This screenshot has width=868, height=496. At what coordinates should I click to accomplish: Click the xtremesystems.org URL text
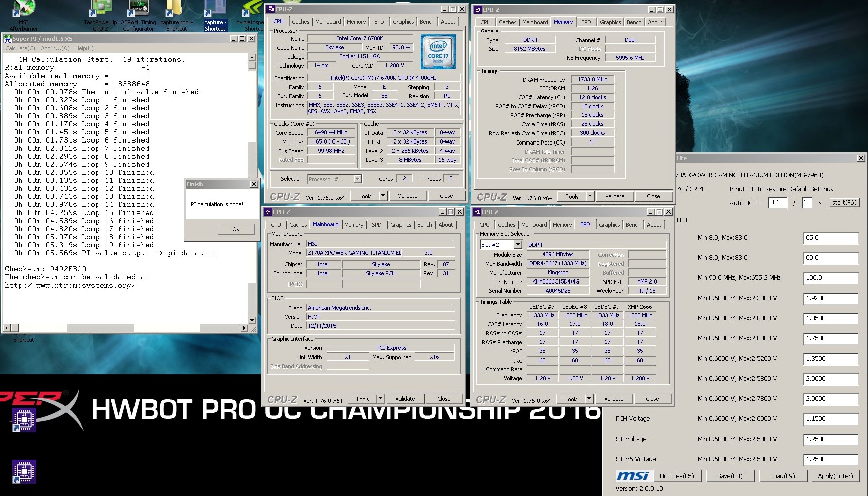(x=71, y=286)
